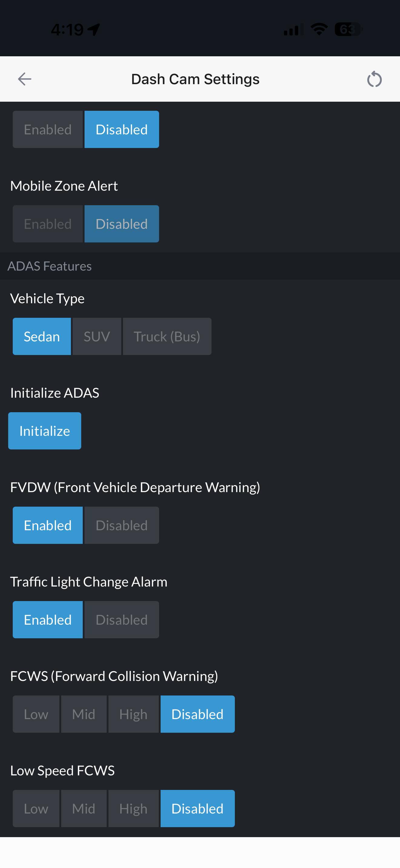Enable Mobile Zone Alert
Viewport: 400px width, 868px height.
point(48,224)
